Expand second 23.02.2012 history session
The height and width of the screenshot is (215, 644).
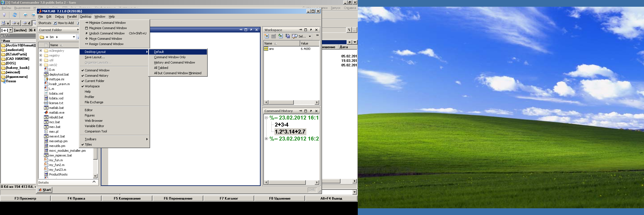pyautogui.click(x=266, y=139)
